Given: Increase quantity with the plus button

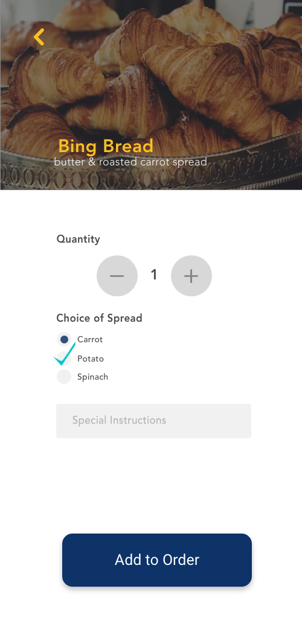Looking at the screenshot, I should 191,276.
